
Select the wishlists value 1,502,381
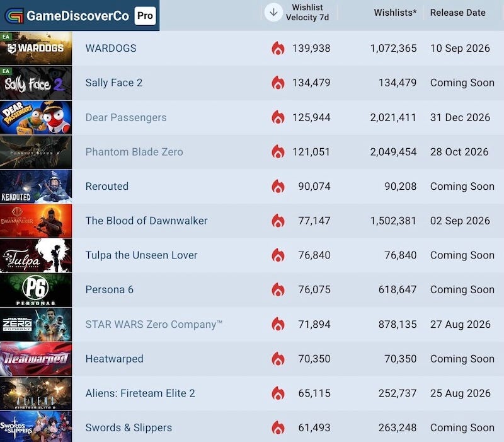pos(393,221)
